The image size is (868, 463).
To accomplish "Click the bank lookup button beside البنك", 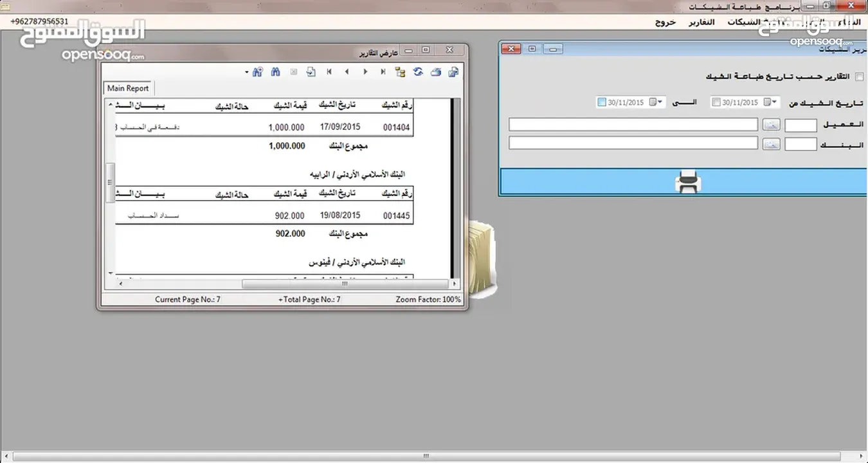I will tap(772, 144).
